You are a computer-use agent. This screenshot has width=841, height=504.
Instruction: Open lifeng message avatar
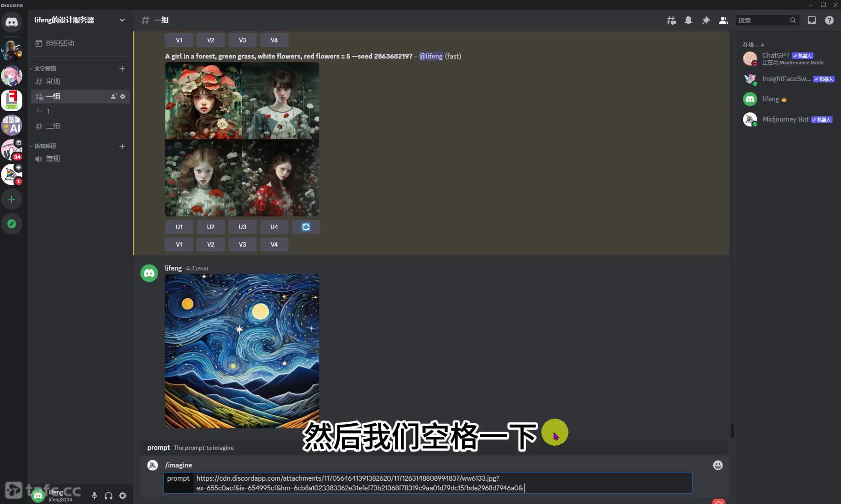(x=149, y=273)
